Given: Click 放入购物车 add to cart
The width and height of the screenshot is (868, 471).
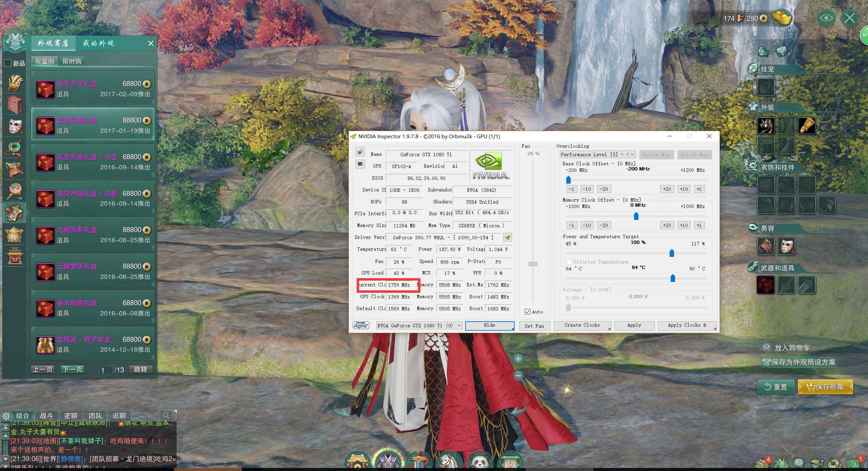Looking at the screenshot, I should click(x=786, y=348).
